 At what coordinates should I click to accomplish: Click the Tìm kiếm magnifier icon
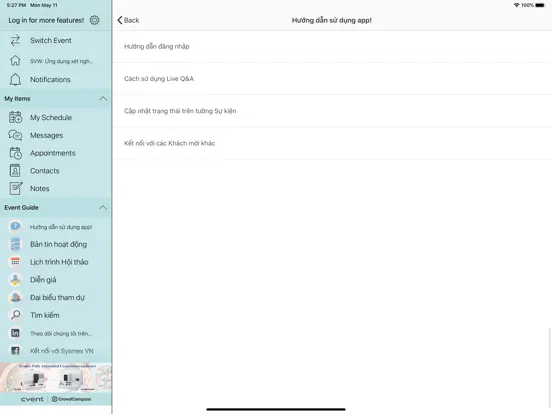click(x=15, y=315)
